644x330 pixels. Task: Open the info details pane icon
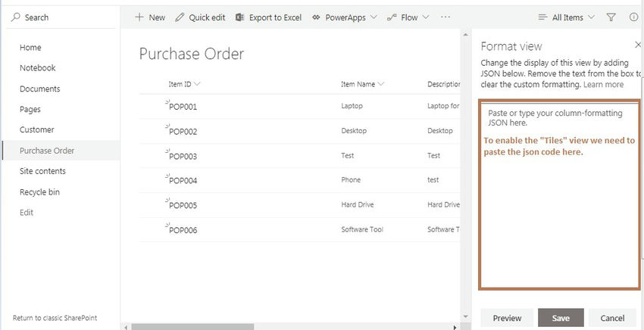(633, 17)
